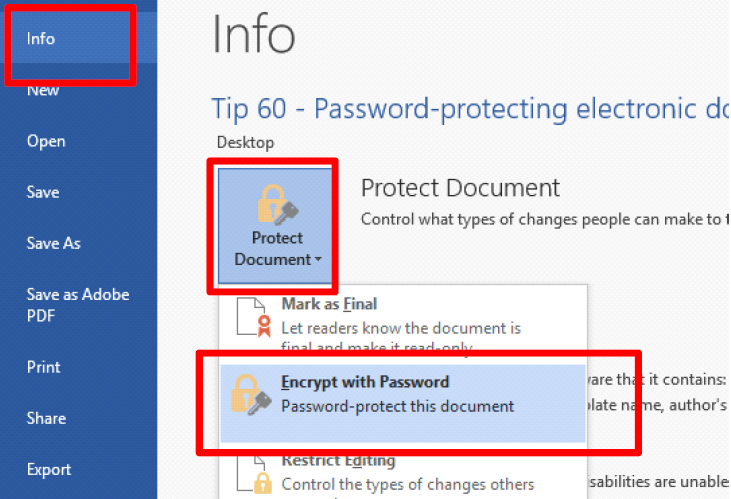Click Save as Adobe PDF
The height and width of the screenshot is (499, 731).
click(x=78, y=305)
